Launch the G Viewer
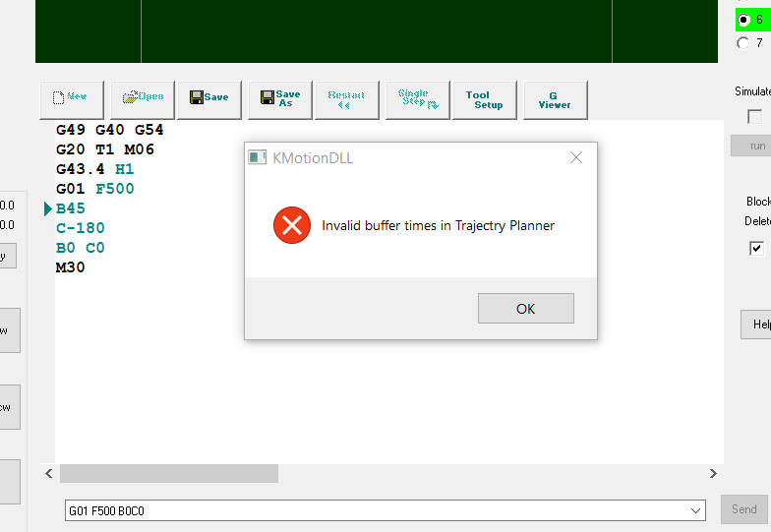 [555, 98]
